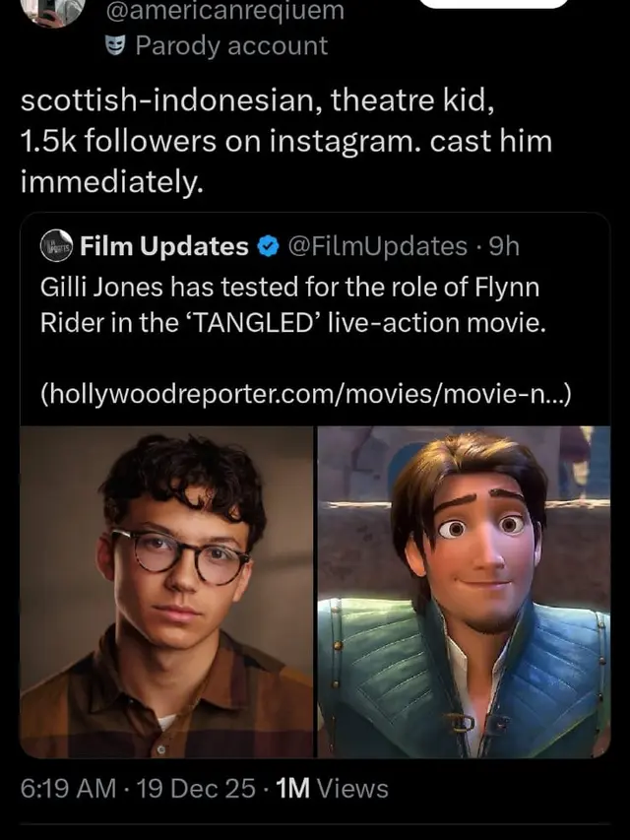Screen dimensions: 630x840
Task: Enlarge the photo of the man with glasses
Action: [x=166, y=592]
